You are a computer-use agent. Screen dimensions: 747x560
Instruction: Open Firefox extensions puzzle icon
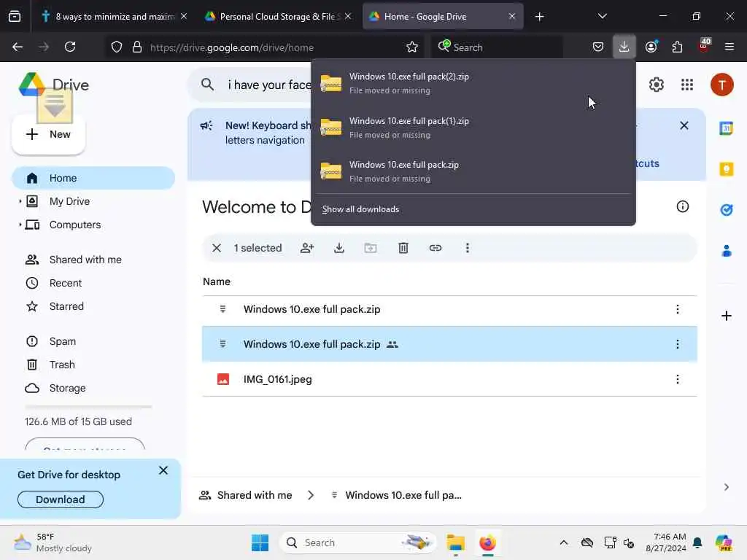click(677, 47)
